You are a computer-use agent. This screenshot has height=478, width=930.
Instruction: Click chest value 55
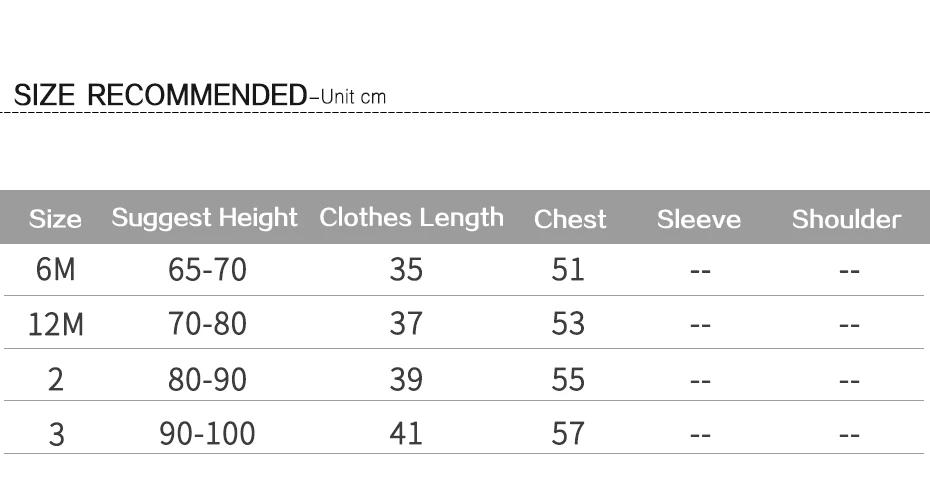pos(568,380)
